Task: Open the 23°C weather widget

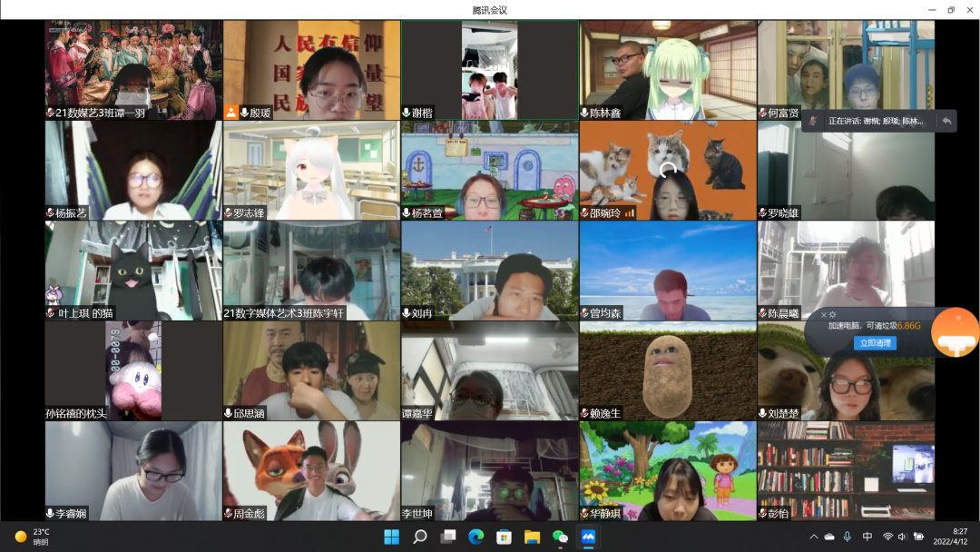Action: click(33, 537)
